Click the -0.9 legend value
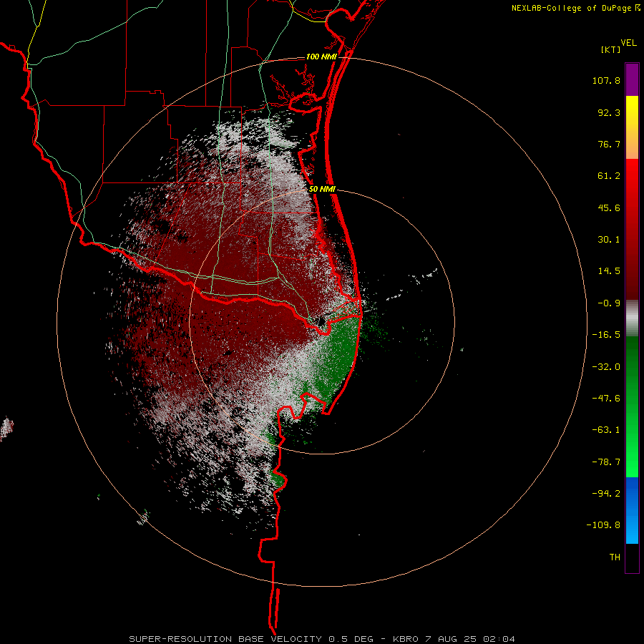The height and width of the screenshot is (644, 644). [x=609, y=303]
